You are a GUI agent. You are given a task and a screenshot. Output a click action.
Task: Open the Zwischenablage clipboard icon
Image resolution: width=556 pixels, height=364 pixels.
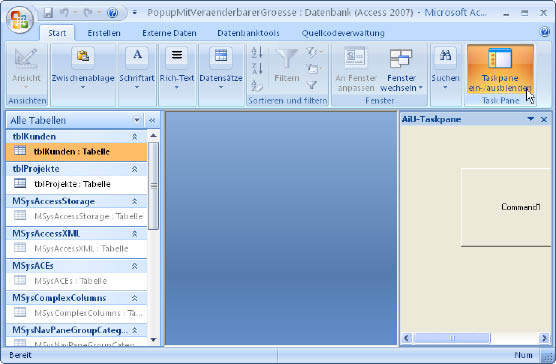coord(83,57)
